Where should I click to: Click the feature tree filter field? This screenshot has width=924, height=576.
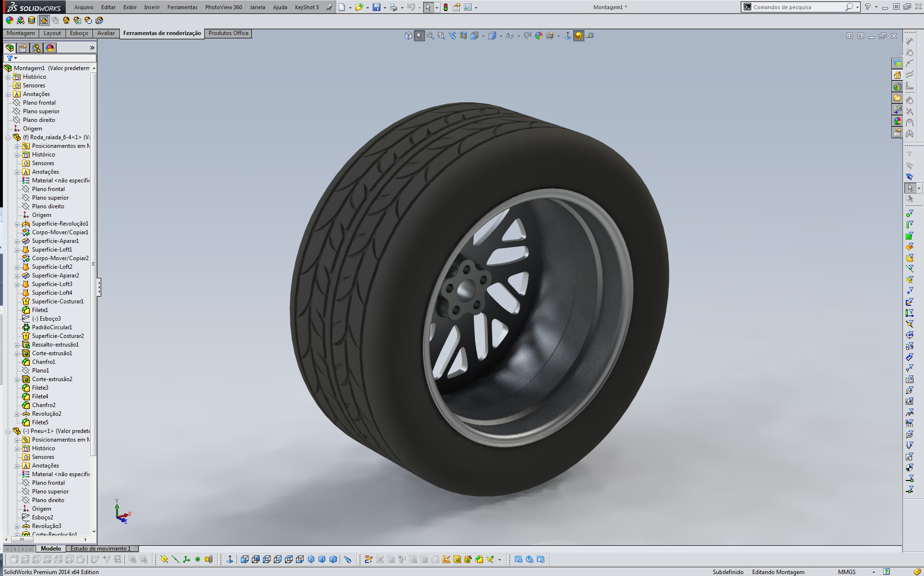coord(50,58)
